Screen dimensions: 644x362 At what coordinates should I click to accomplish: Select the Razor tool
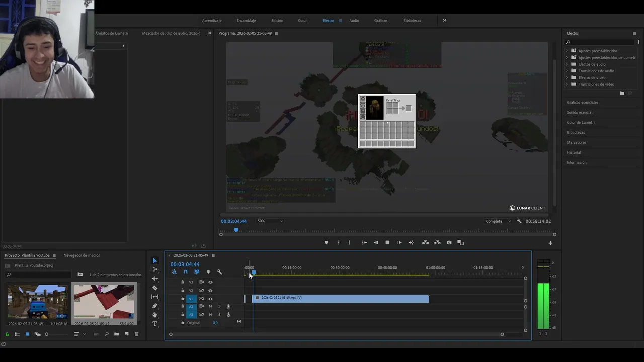coord(155,288)
